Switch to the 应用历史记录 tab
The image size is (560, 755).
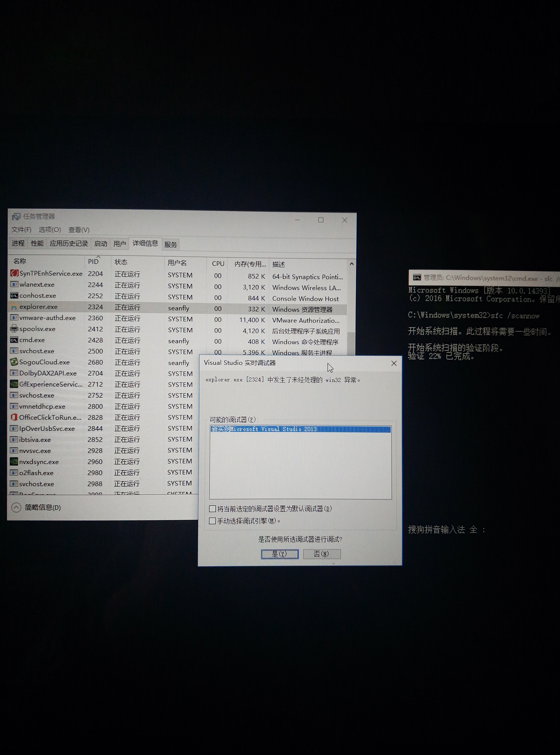(x=69, y=243)
